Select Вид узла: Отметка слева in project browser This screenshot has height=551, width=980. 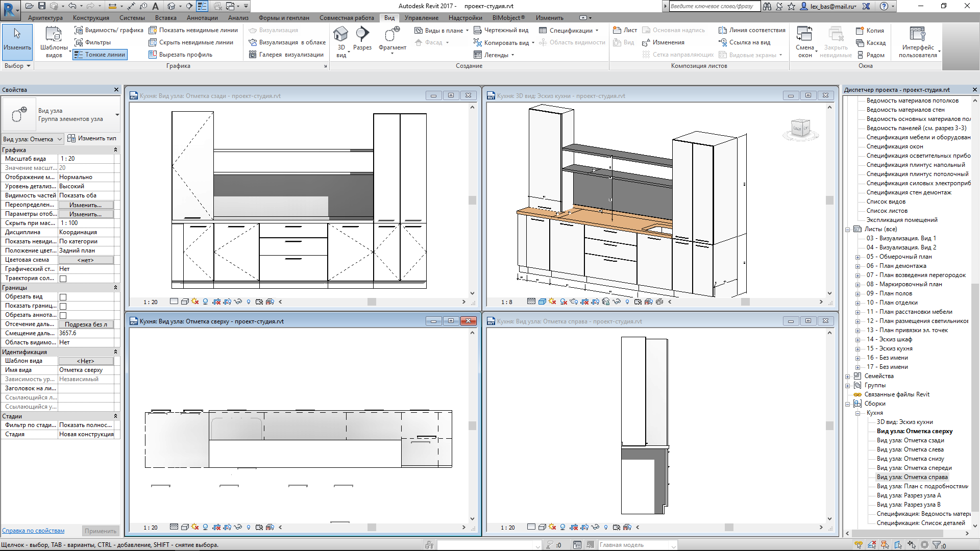pos(910,449)
